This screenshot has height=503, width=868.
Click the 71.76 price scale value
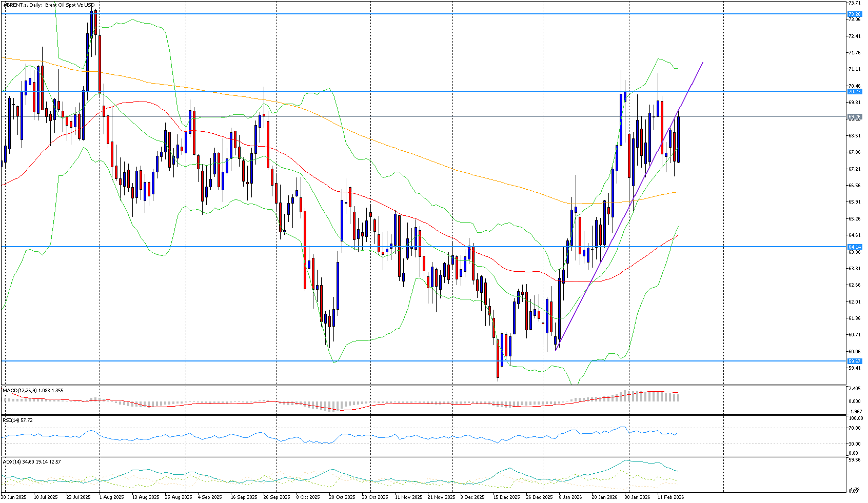click(x=854, y=53)
